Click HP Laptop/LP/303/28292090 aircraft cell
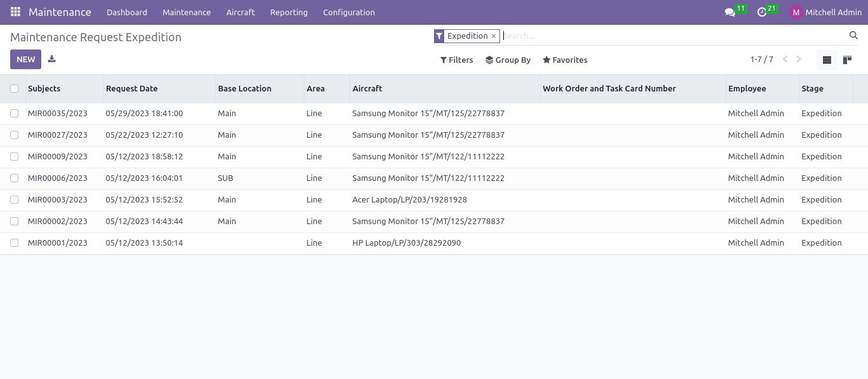The height and width of the screenshot is (379, 868). pyautogui.click(x=406, y=243)
